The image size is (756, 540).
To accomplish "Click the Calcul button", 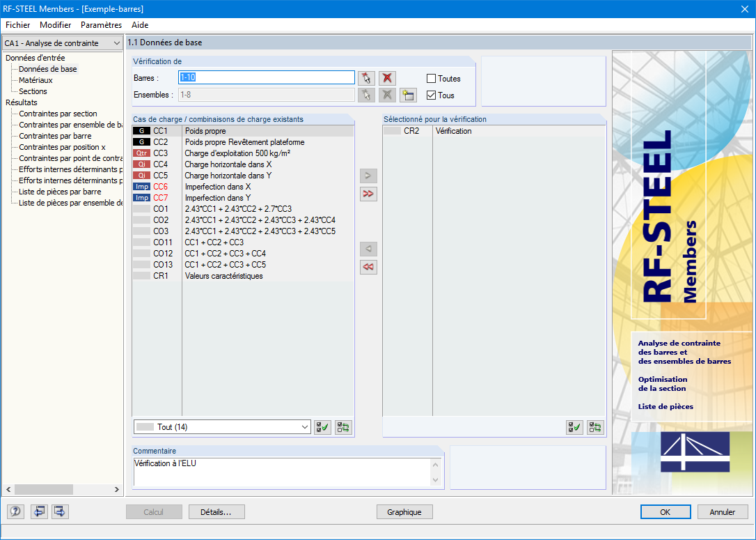I will (x=154, y=512).
